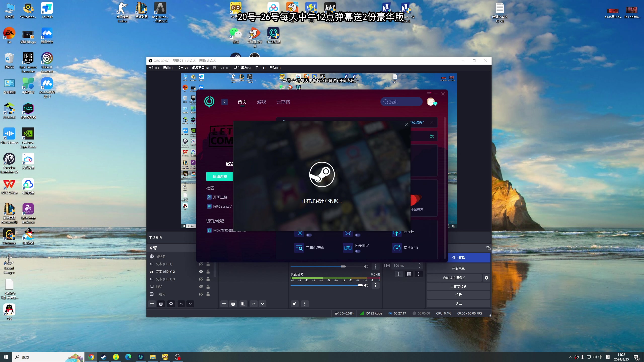Add a new source in OBS sources panel
644x362 pixels.
(152, 304)
